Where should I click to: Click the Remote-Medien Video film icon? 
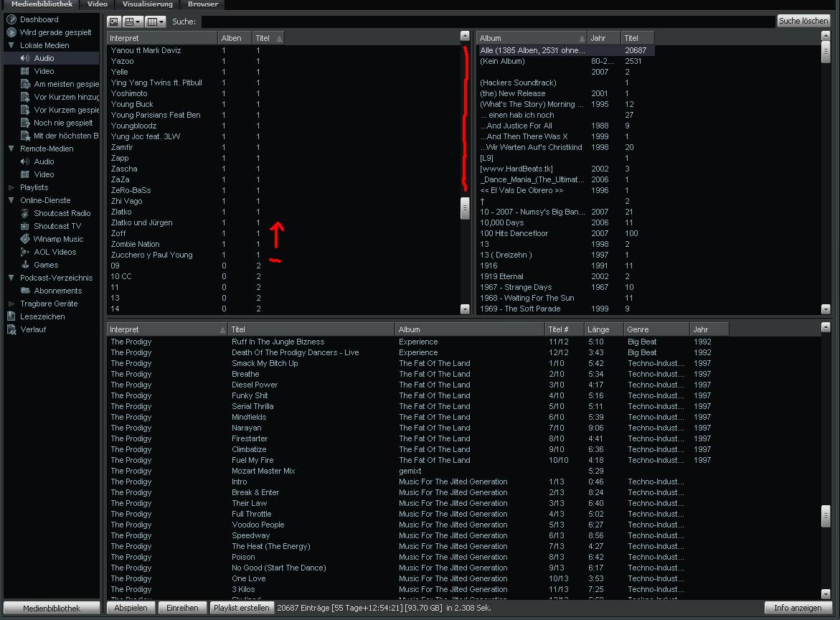click(24, 174)
